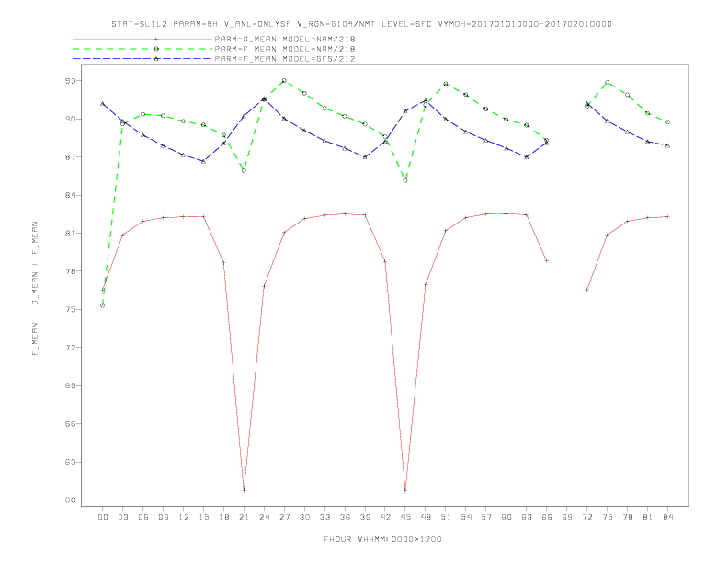Click the x-axis forecast hour label 18

click(223, 517)
